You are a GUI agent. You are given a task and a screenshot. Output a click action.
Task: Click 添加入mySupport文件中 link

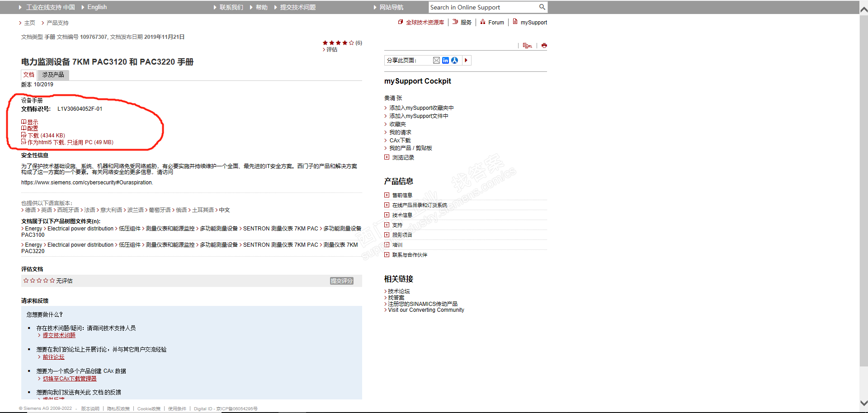419,116
